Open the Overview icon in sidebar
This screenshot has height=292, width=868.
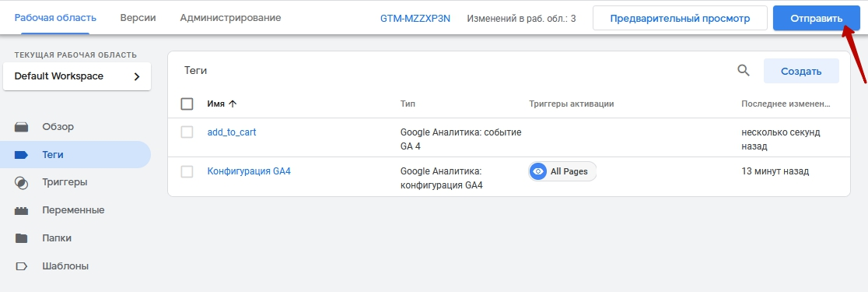coord(22,127)
